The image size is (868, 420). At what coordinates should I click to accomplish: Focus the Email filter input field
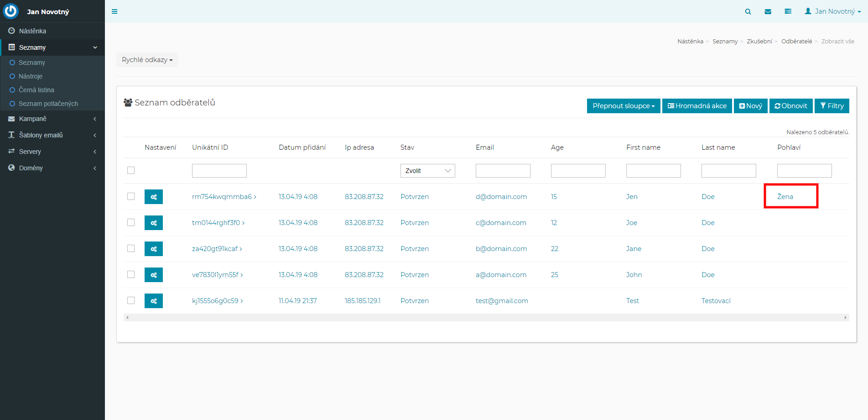[x=503, y=171]
